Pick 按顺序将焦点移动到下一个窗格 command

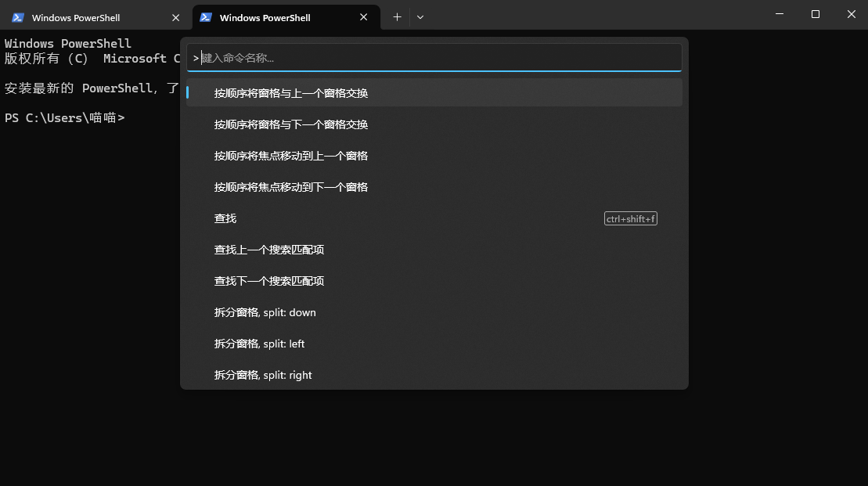click(x=291, y=187)
